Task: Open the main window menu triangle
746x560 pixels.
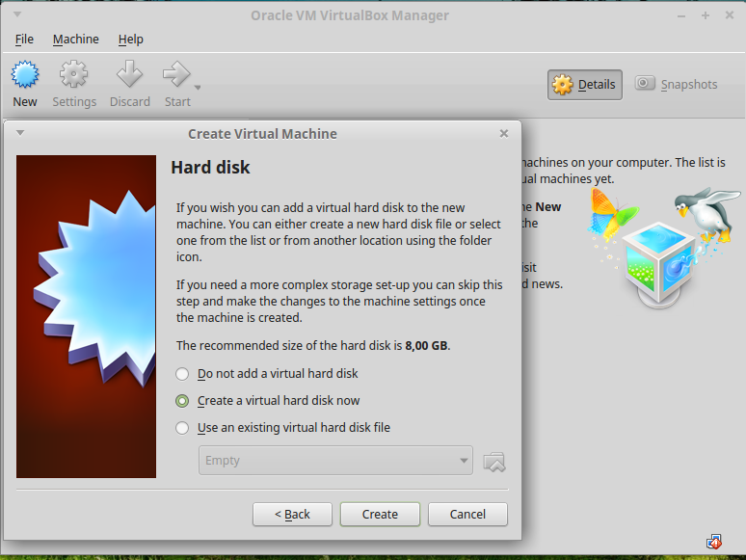Action: pyautogui.click(x=17, y=14)
